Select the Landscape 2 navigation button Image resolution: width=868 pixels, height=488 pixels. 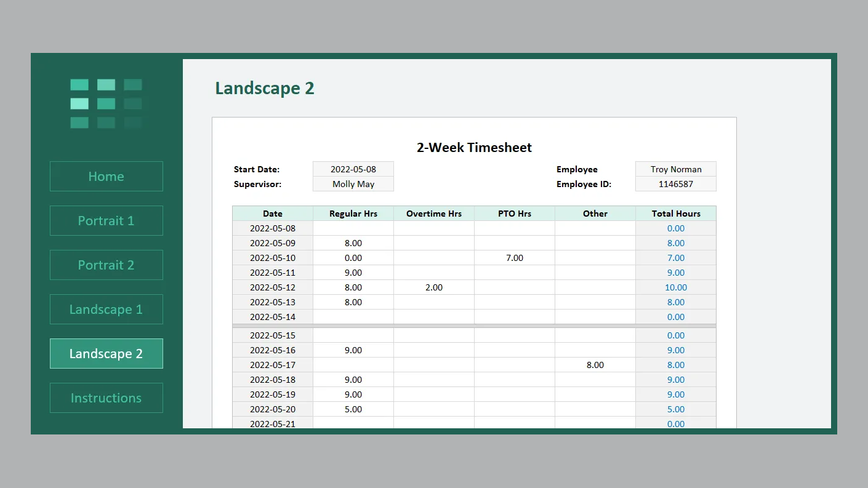(x=106, y=354)
